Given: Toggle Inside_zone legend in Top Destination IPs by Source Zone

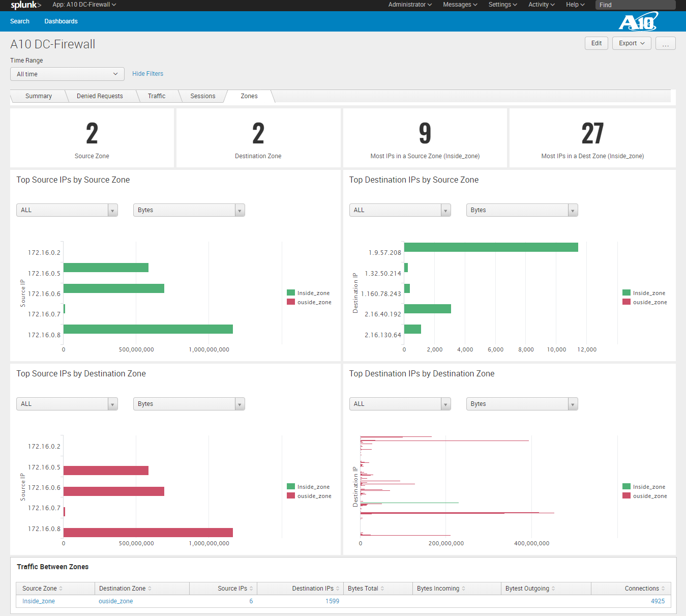Looking at the screenshot, I should tap(644, 293).
